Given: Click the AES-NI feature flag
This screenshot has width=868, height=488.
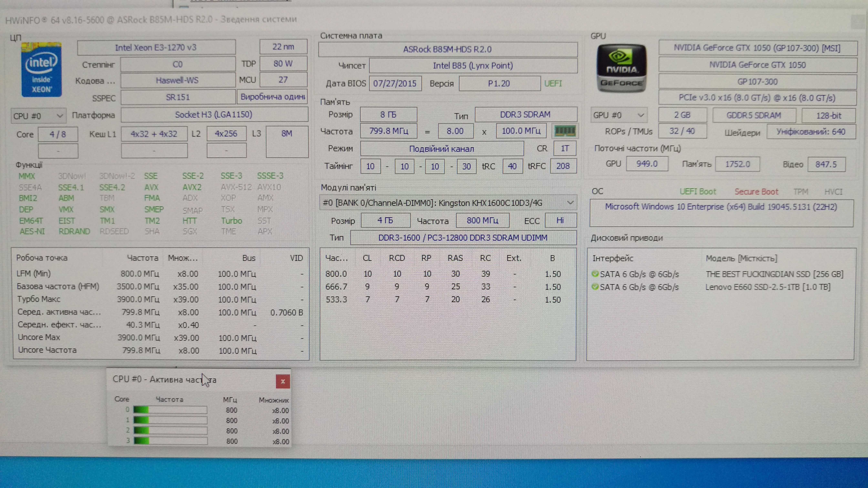Looking at the screenshot, I should click(x=32, y=231).
